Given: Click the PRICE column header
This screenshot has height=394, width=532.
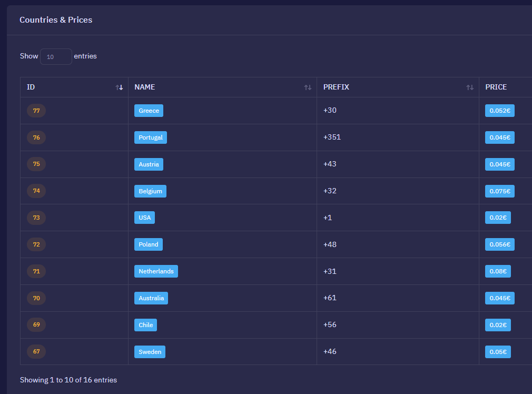Looking at the screenshot, I should pos(496,87).
